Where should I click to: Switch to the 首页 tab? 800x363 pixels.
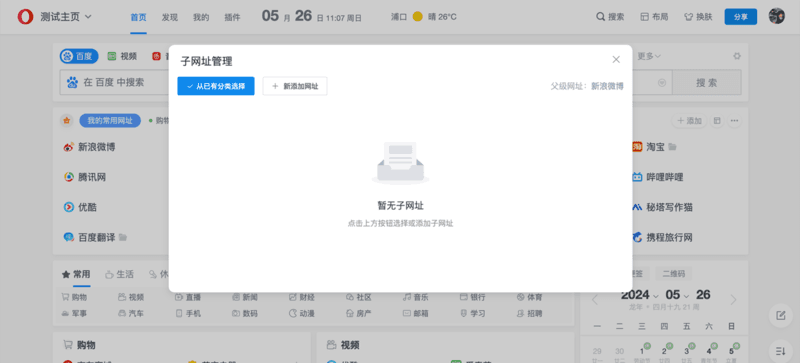coord(138,17)
